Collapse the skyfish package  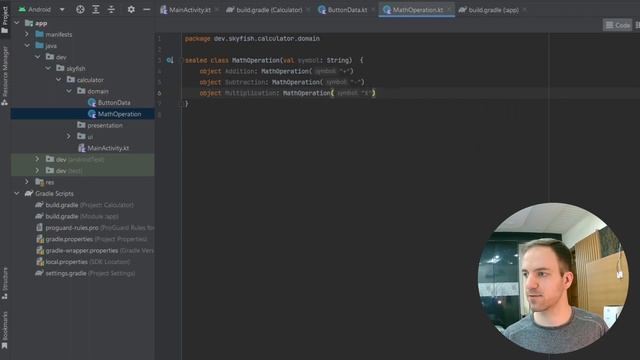pos(48,69)
